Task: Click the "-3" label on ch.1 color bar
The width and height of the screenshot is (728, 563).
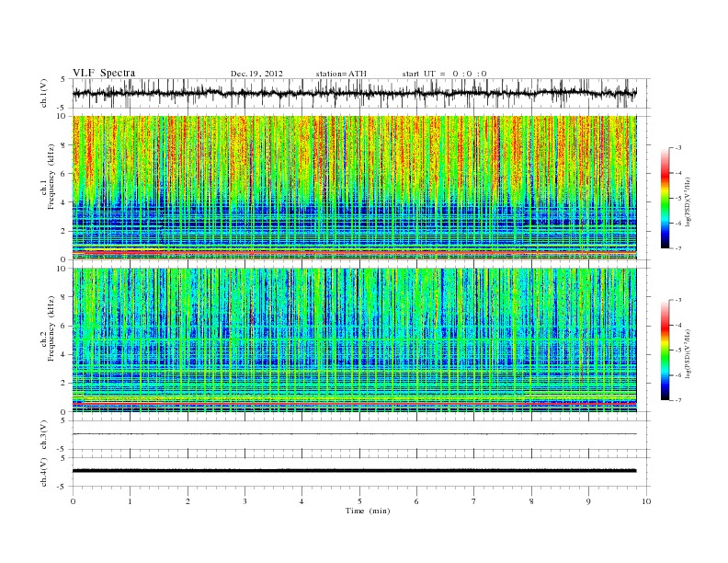Action: coord(677,148)
